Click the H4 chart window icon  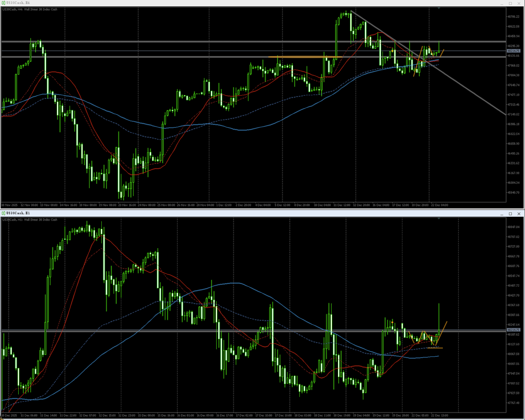[4, 3]
